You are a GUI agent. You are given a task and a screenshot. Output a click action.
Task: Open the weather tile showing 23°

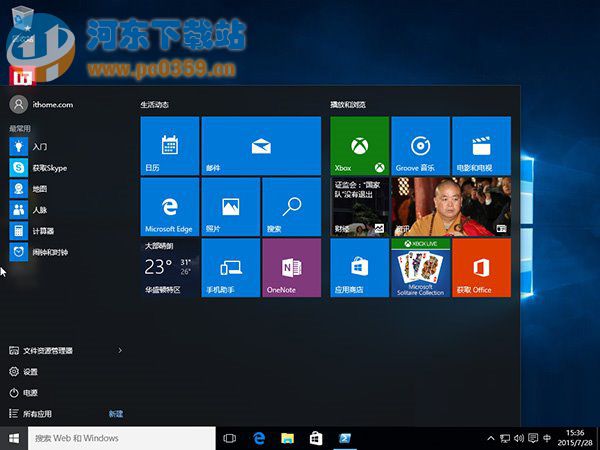(x=170, y=268)
